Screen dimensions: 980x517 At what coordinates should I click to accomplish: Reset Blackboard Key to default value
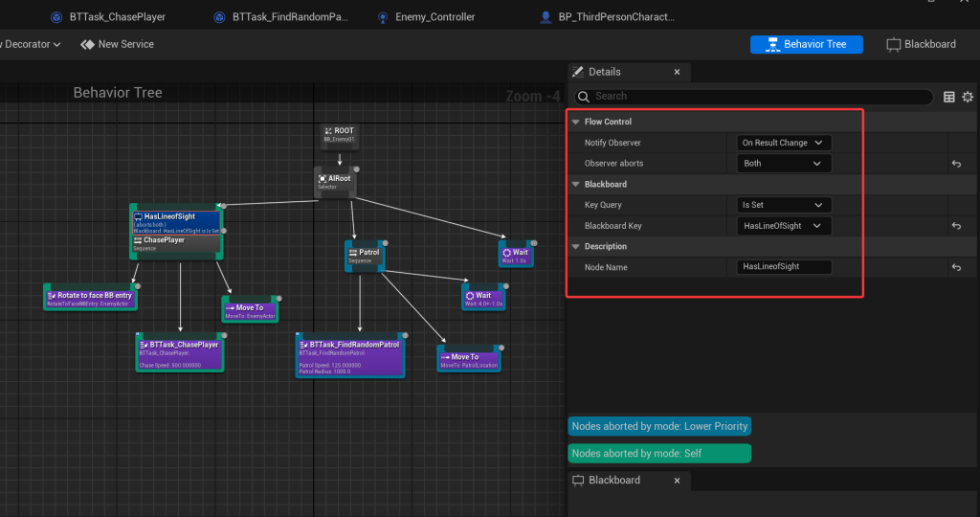pos(955,226)
